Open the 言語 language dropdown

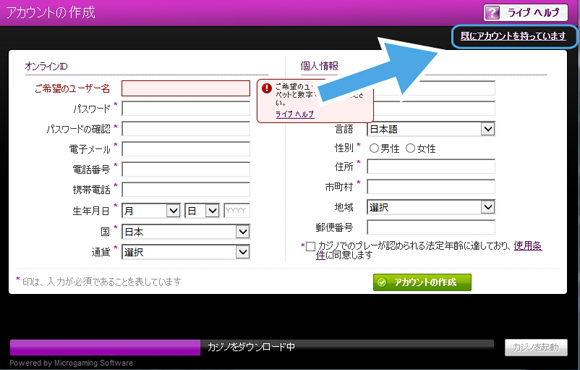pos(431,129)
